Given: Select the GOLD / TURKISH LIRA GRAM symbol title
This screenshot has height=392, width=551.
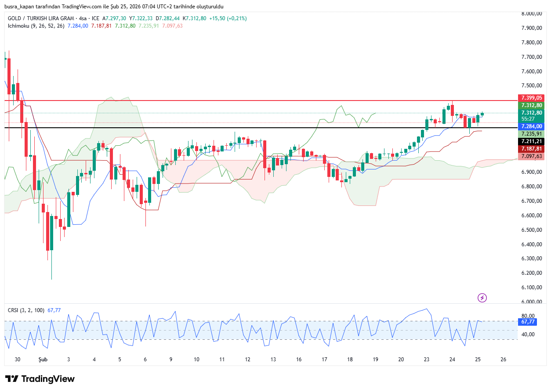Looking at the screenshot, I should click(x=41, y=18).
